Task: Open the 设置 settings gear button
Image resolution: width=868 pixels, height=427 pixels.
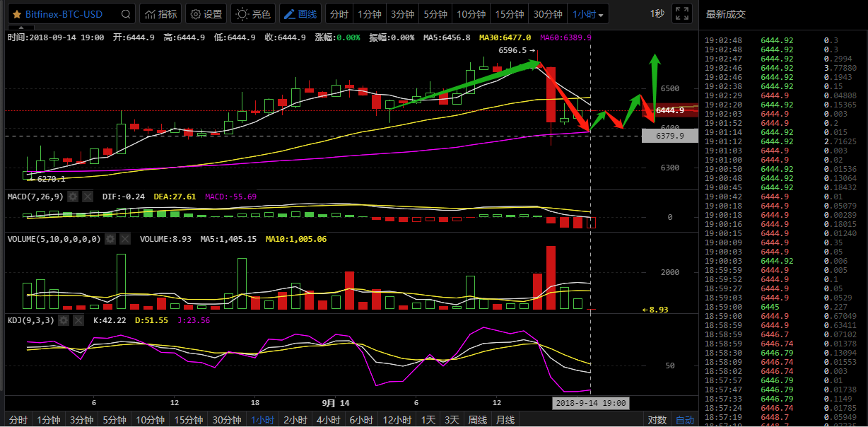Action: pos(206,14)
